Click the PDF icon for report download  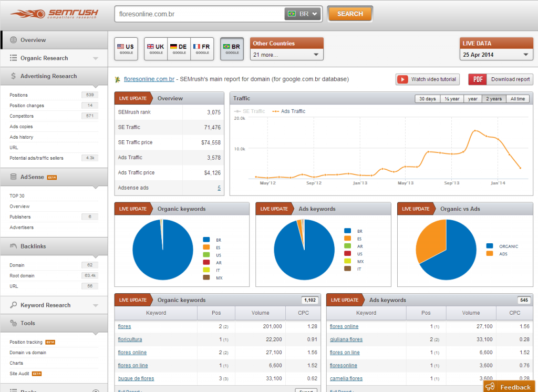coord(478,79)
